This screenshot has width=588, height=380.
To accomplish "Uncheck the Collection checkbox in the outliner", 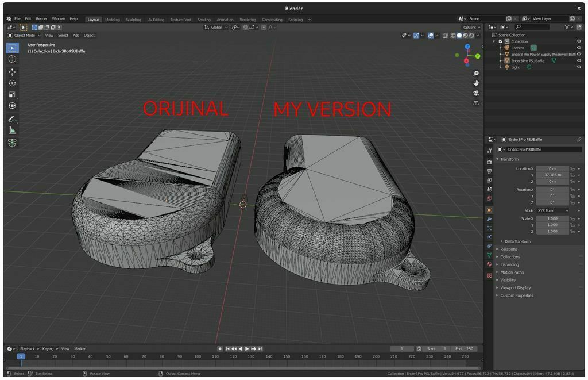I will (x=501, y=41).
